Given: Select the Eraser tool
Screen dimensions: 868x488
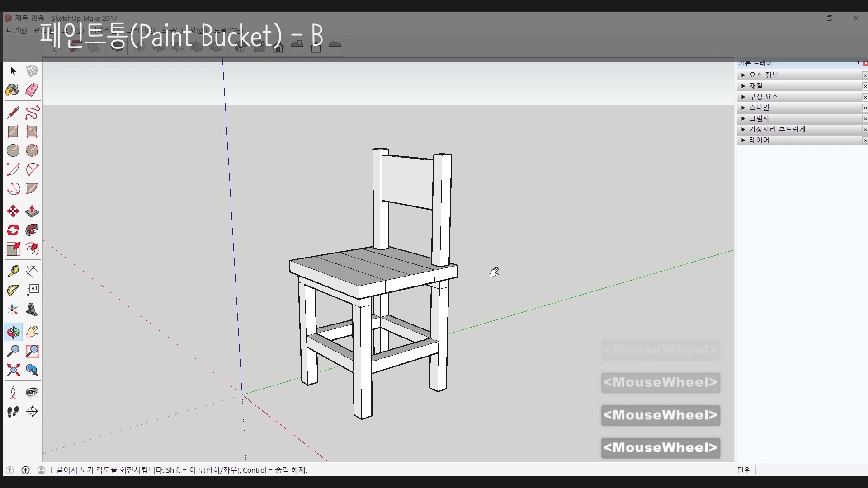Looking at the screenshot, I should (x=32, y=90).
